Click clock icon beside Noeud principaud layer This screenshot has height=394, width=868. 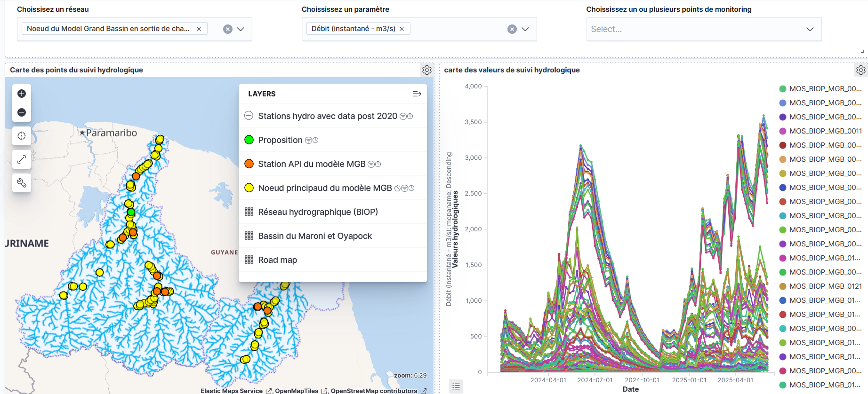click(411, 188)
